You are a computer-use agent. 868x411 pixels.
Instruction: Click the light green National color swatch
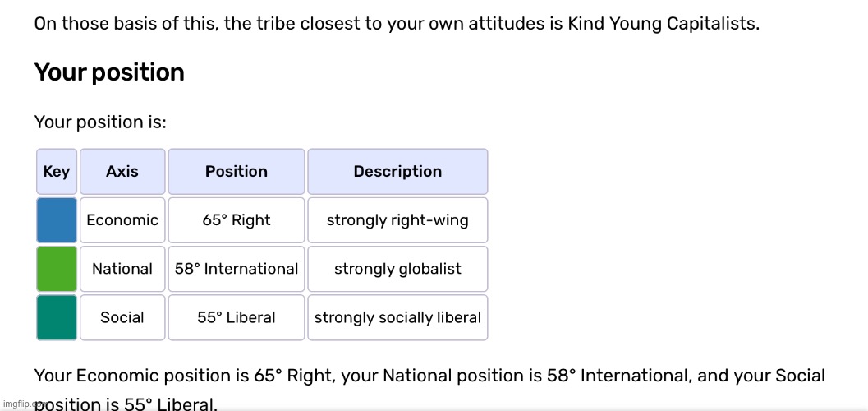[57, 269]
